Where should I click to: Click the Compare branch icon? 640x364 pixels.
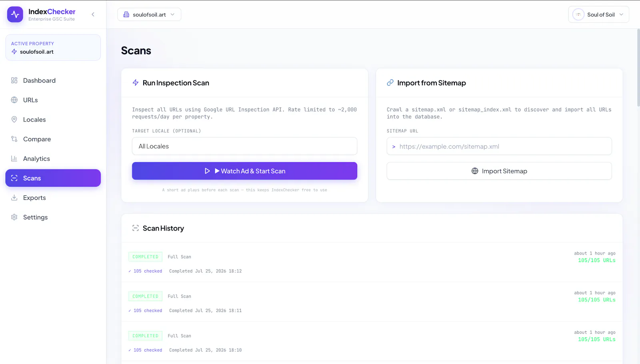(x=14, y=139)
